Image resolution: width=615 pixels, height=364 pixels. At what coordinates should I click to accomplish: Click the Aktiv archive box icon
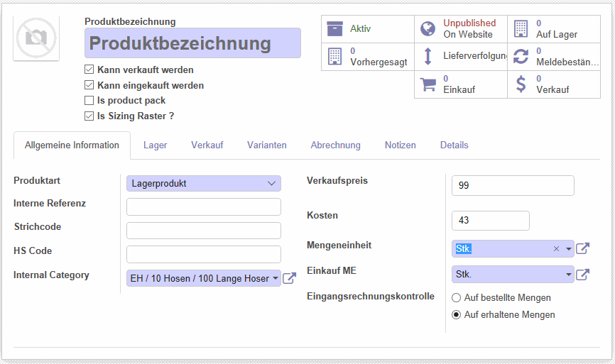click(334, 28)
